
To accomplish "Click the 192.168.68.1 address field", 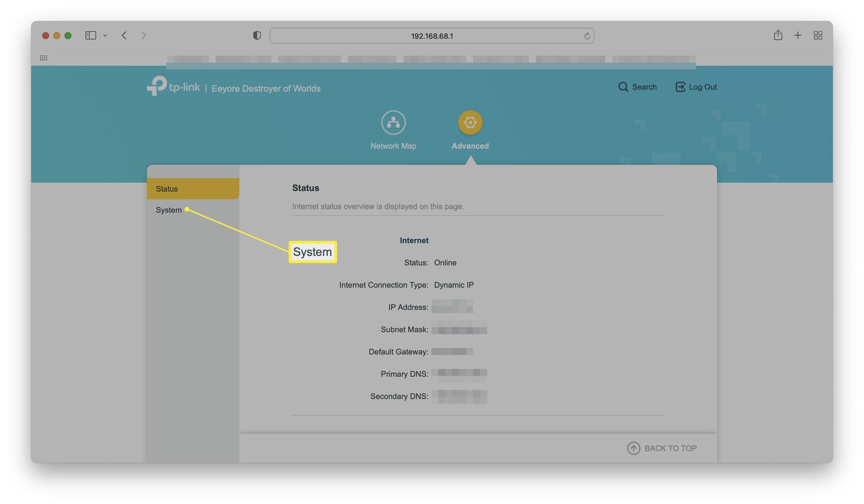I will tap(431, 36).
